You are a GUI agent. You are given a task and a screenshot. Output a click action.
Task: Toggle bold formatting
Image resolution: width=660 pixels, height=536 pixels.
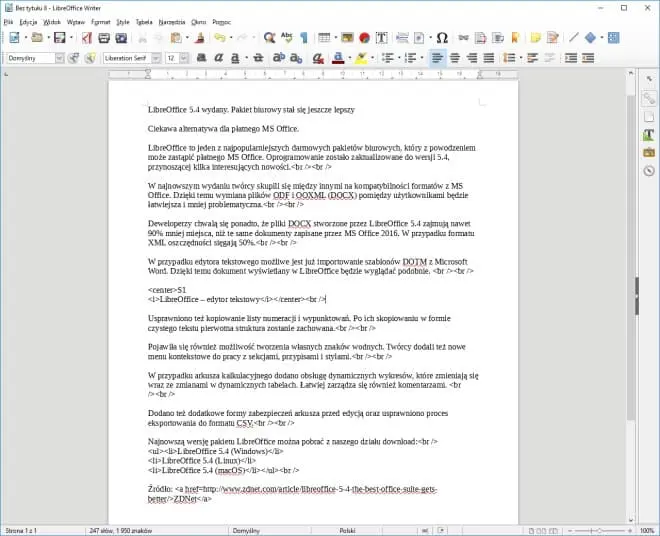point(202,58)
